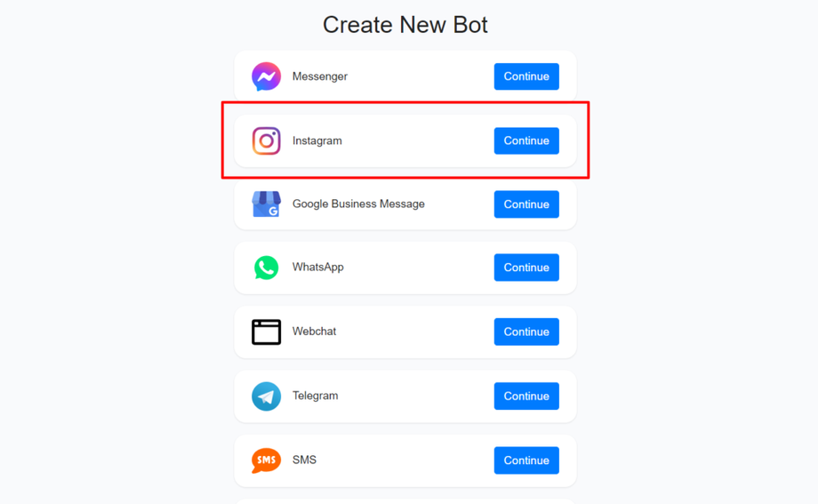Select the Webchat window icon
This screenshot has height=504, width=818.
pos(266,332)
